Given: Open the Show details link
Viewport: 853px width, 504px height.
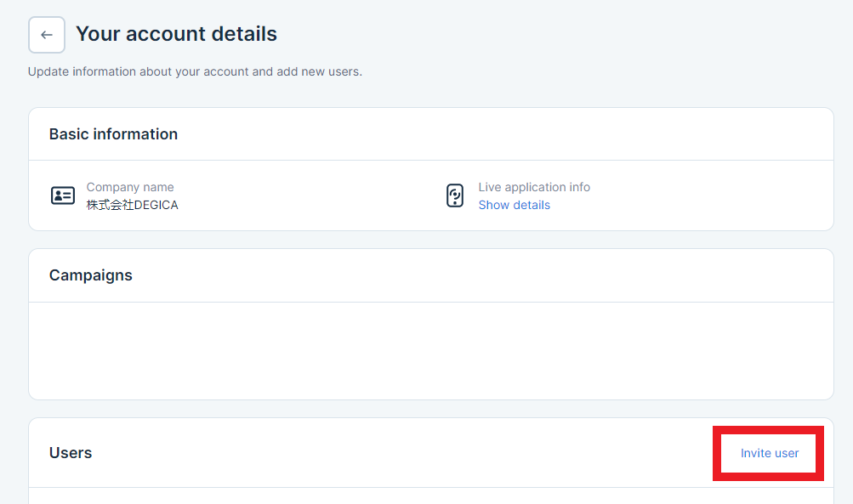Looking at the screenshot, I should (x=514, y=205).
